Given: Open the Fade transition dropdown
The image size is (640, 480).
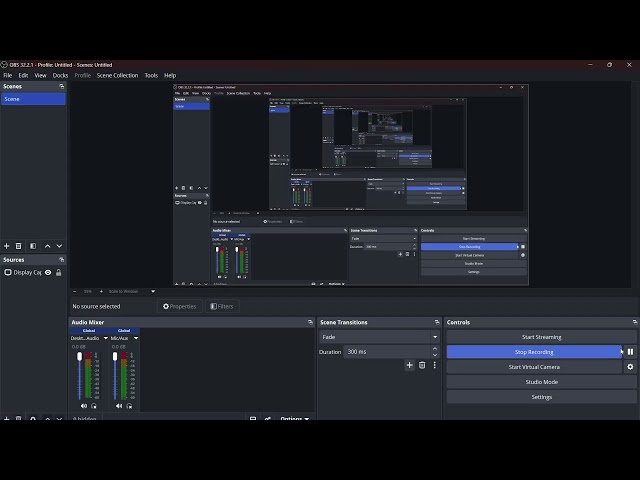Looking at the screenshot, I should (379, 337).
